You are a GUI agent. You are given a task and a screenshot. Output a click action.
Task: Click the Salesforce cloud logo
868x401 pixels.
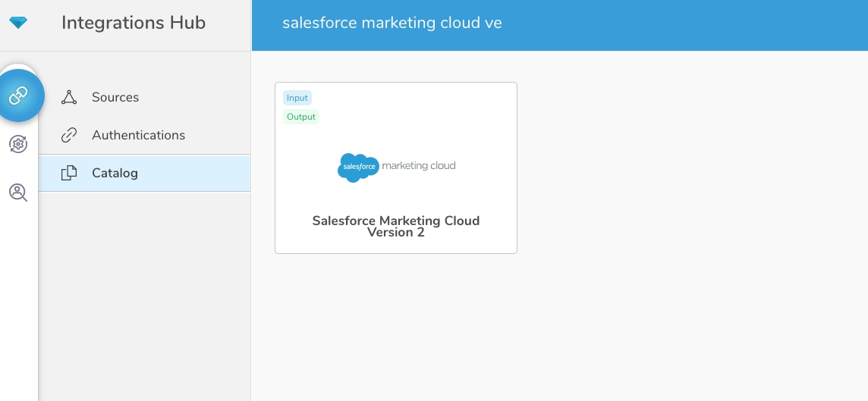358,167
